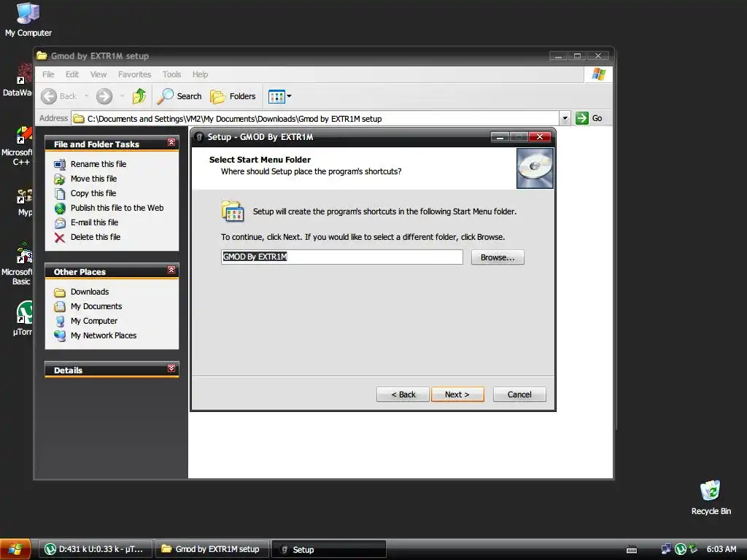Click the Rename this file icon
Screen dimensions: 747x560
60,164
